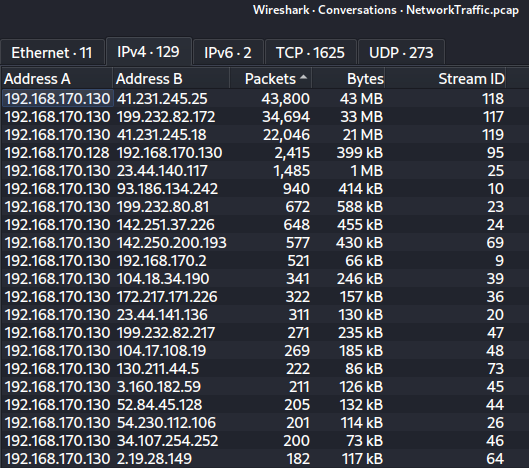Click the Packets column sort arrow
The width and height of the screenshot is (529, 468).
coord(303,77)
